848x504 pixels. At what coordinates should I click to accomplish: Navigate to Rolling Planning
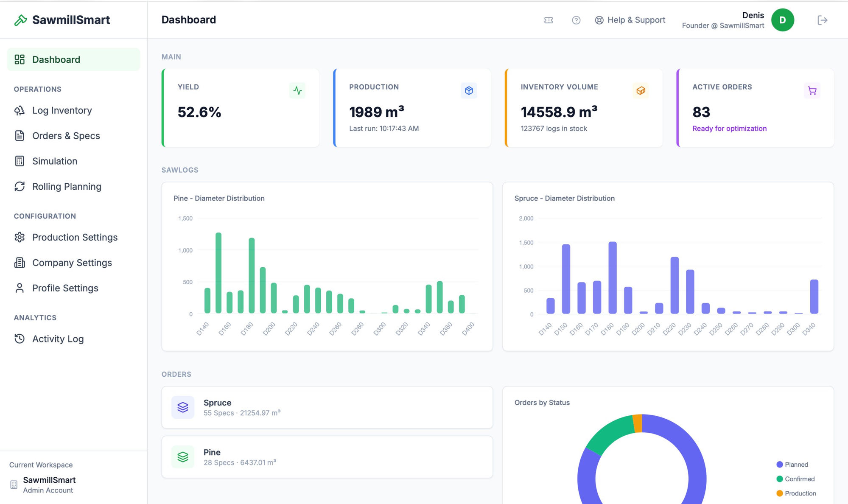73,187
